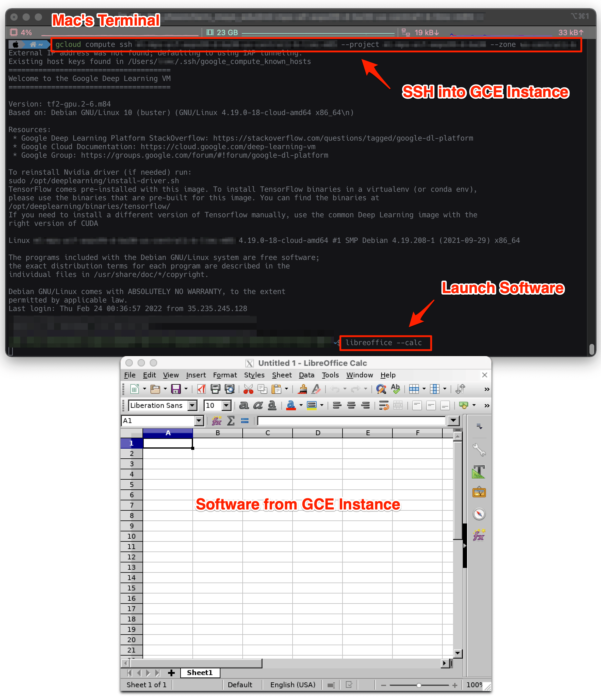
Task: Click the Copy icon
Action: [262, 389]
